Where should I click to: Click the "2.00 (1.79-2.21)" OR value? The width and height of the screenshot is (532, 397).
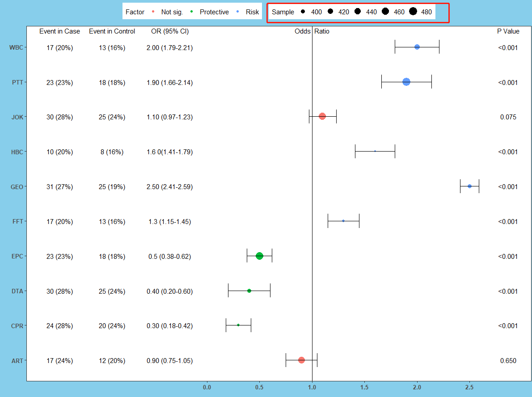tap(169, 48)
